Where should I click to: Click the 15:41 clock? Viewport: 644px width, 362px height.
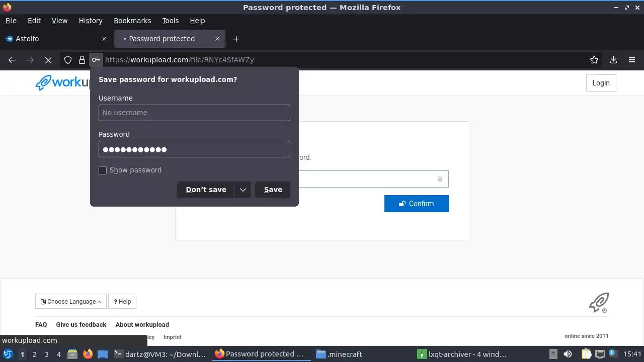(x=632, y=354)
